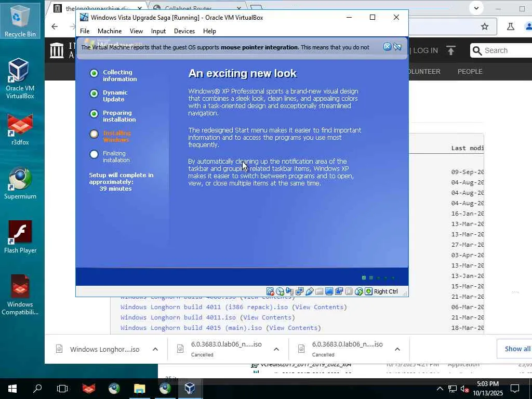Click the LOG IN link on Internet Archive
This screenshot has height=399, width=532.
425,50
